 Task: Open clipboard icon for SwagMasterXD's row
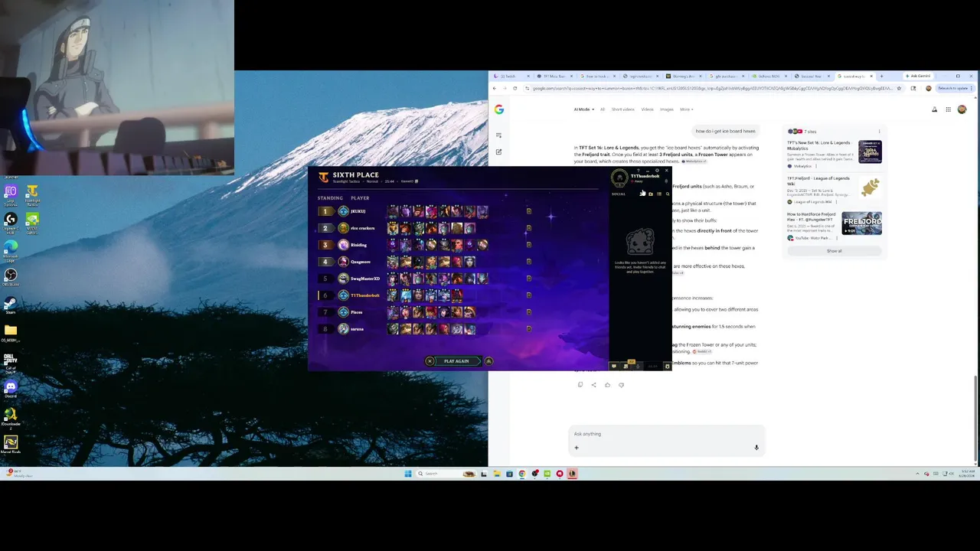coord(528,279)
